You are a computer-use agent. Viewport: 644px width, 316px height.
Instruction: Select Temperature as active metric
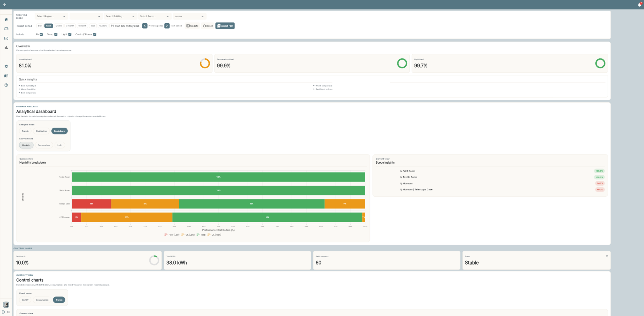click(x=44, y=145)
